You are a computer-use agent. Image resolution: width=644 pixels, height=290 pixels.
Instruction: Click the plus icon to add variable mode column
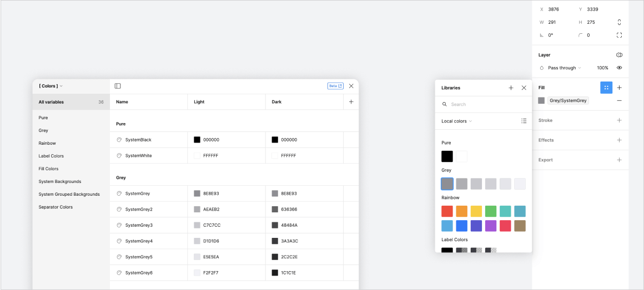[x=351, y=102]
